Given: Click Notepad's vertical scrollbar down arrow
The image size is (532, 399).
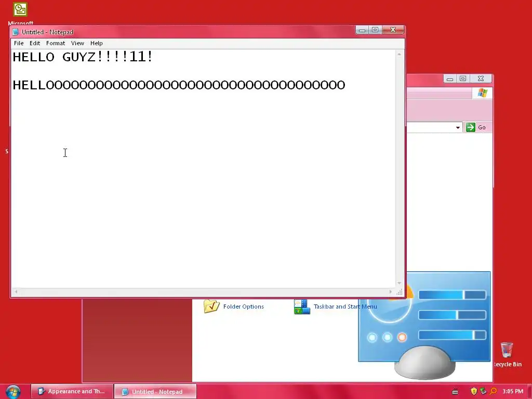Looking at the screenshot, I should coord(400,283).
